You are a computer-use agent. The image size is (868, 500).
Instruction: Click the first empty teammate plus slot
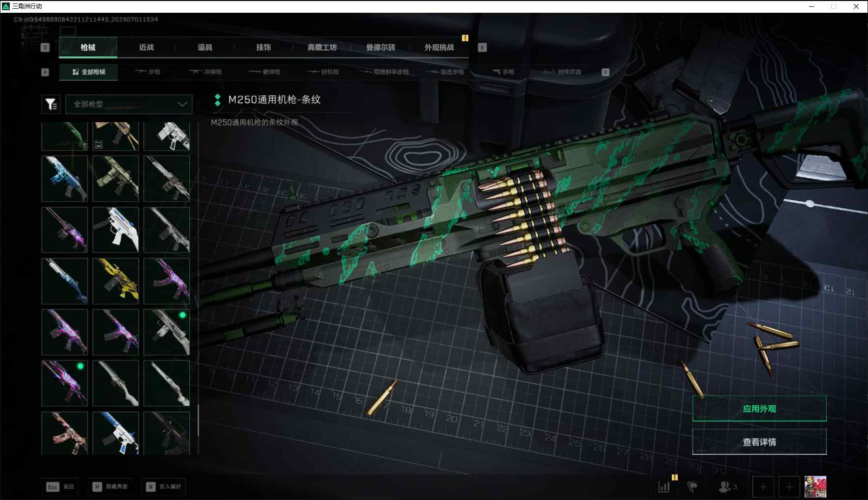tap(763, 487)
